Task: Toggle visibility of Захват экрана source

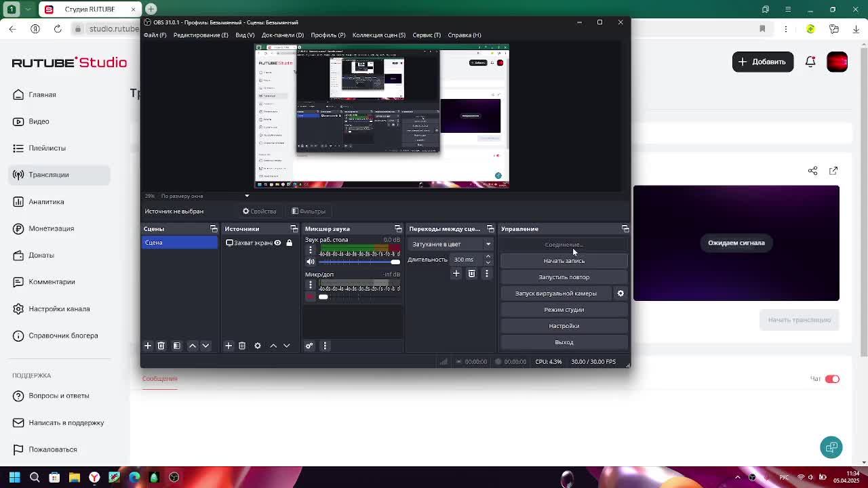Action: point(277,243)
